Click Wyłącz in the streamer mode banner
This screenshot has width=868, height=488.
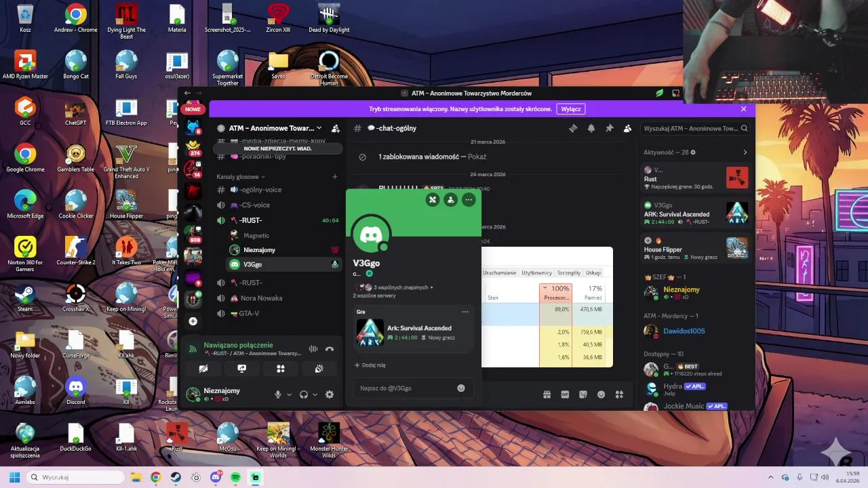pyautogui.click(x=571, y=108)
